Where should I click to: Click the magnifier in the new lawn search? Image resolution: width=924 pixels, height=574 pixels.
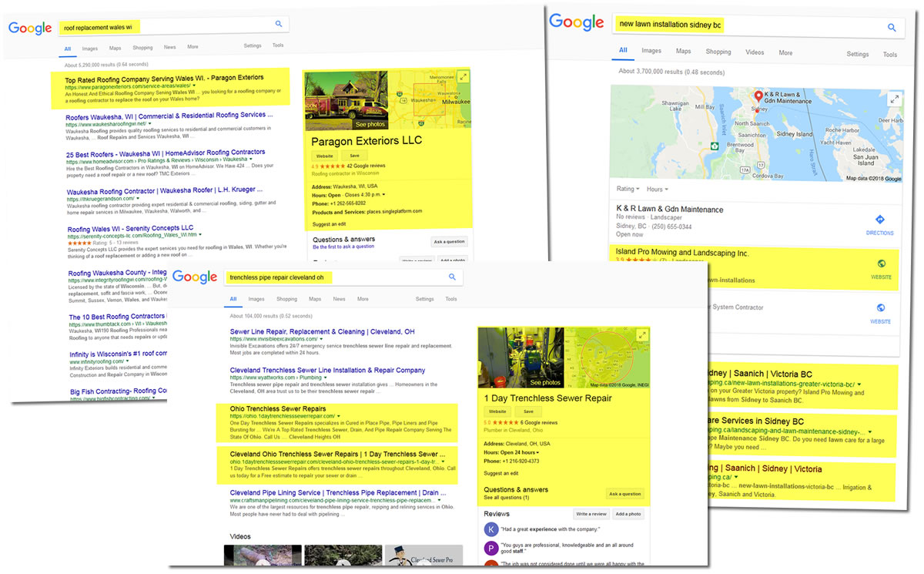(892, 28)
